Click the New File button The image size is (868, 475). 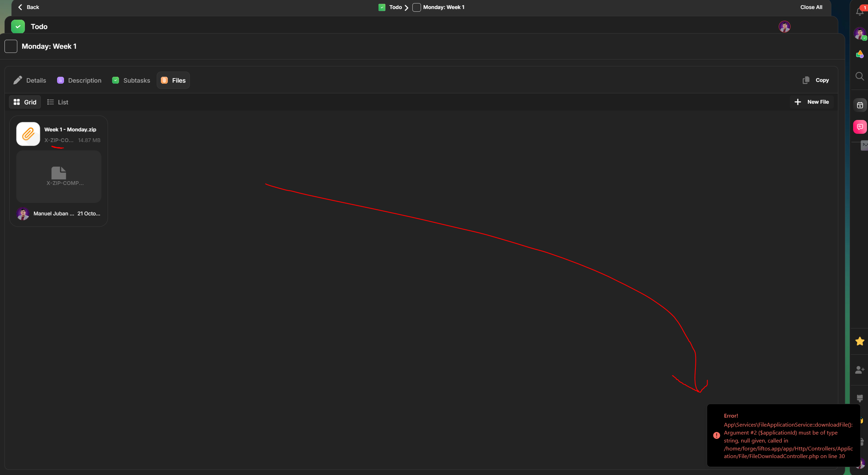click(812, 102)
